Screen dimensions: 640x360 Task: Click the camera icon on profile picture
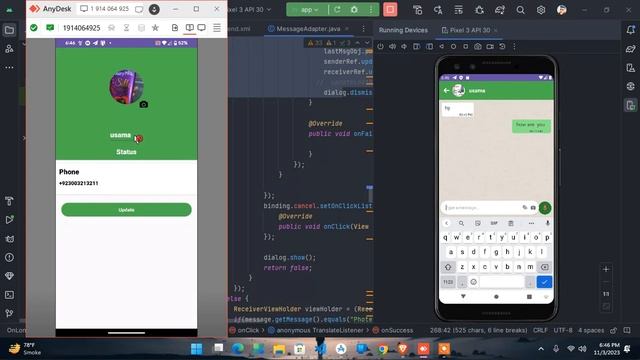pos(144,104)
